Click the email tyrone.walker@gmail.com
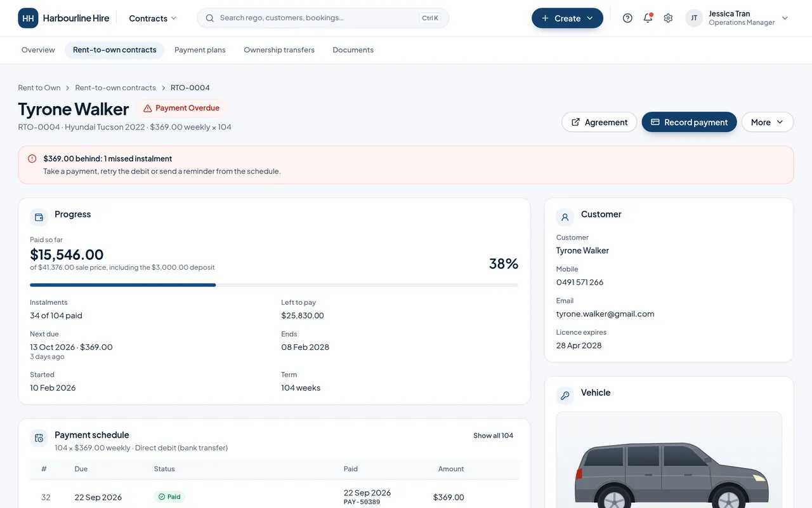 point(605,314)
